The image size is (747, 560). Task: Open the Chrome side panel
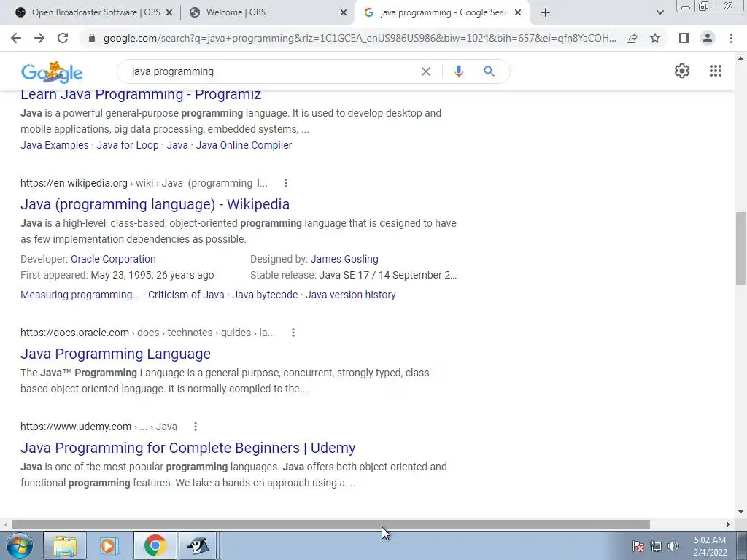(x=684, y=38)
